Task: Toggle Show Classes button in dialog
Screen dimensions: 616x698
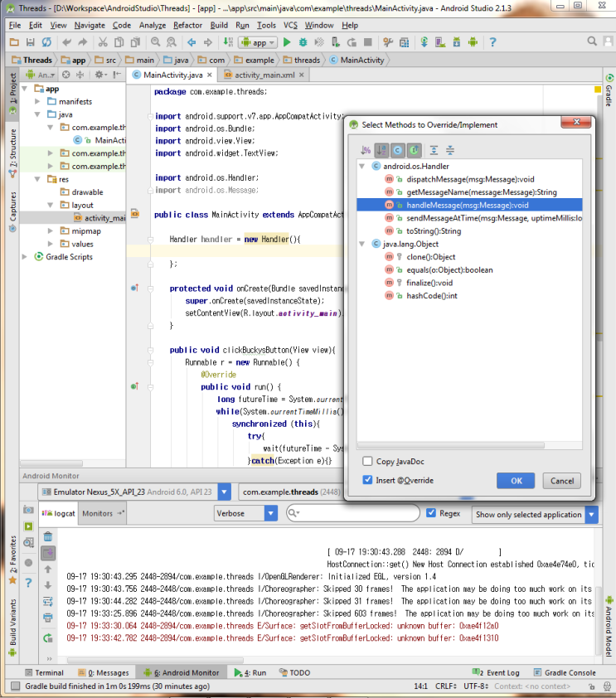Action: coord(397,151)
